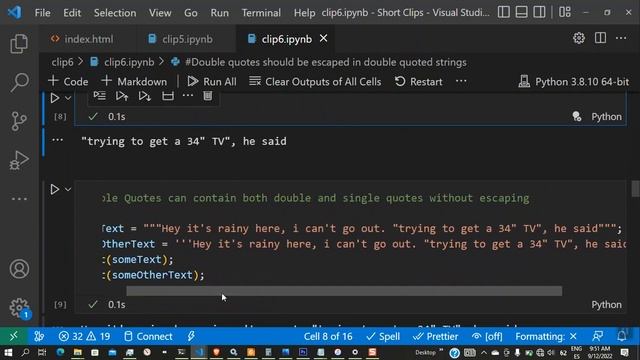Open notebook settings gear at top right
Screen dimensions: 640x360
(578, 38)
